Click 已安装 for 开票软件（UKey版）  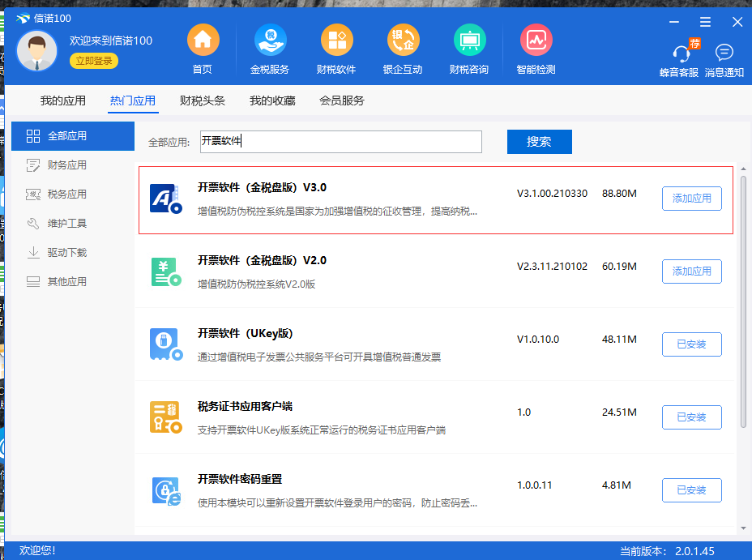(x=691, y=344)
